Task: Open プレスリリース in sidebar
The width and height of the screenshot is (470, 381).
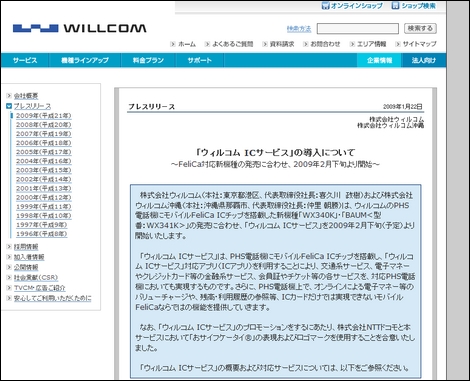Action: (x=32, y=106)
